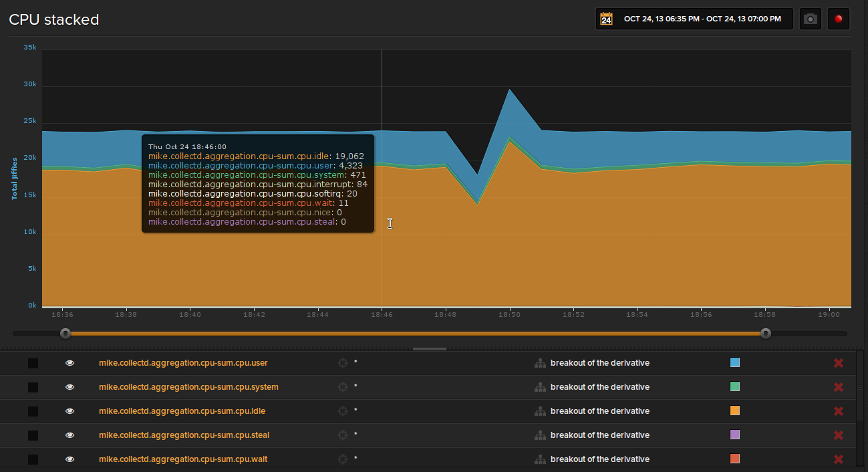Viewport: 868px width, 472px height.
Task: Toggle the eye icon for cpu.user metric
Action: click(x=69, y=362)
